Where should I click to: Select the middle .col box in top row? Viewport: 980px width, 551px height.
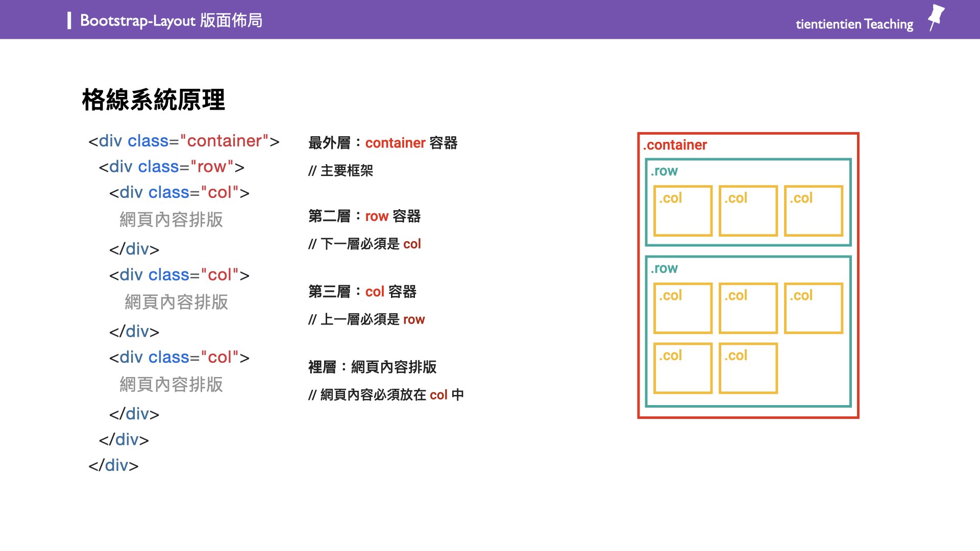point(748,210)
